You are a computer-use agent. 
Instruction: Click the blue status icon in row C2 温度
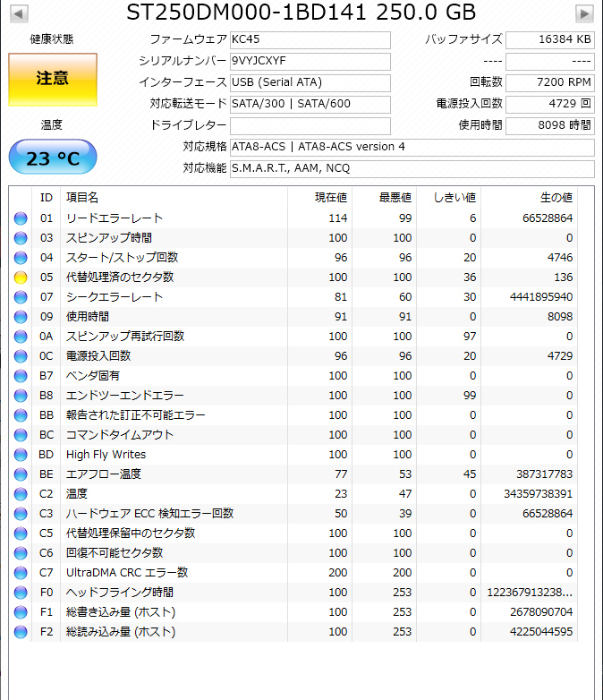(21, 494)
